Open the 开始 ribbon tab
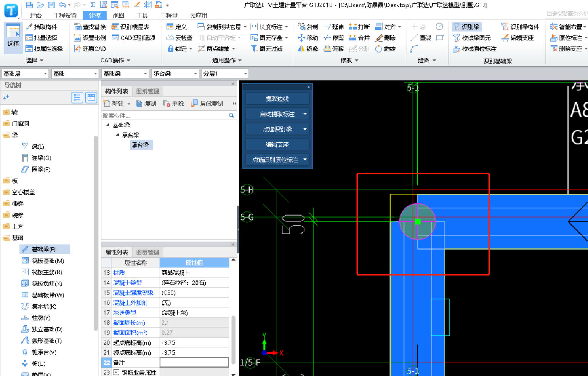The height and width of the screenshot is (376, 588). [35, 15]
